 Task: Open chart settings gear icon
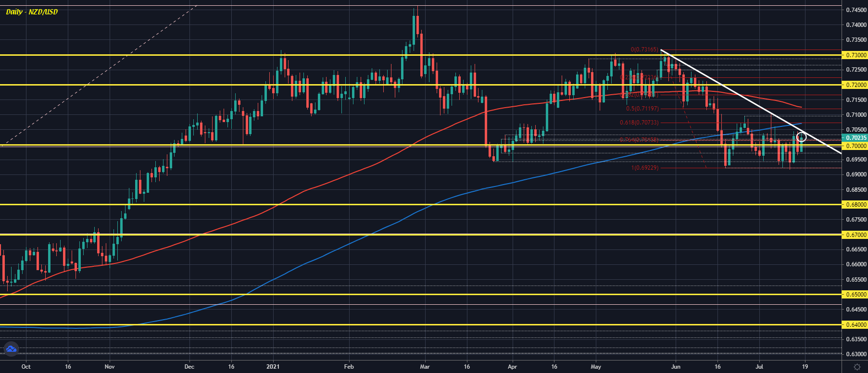856,367
